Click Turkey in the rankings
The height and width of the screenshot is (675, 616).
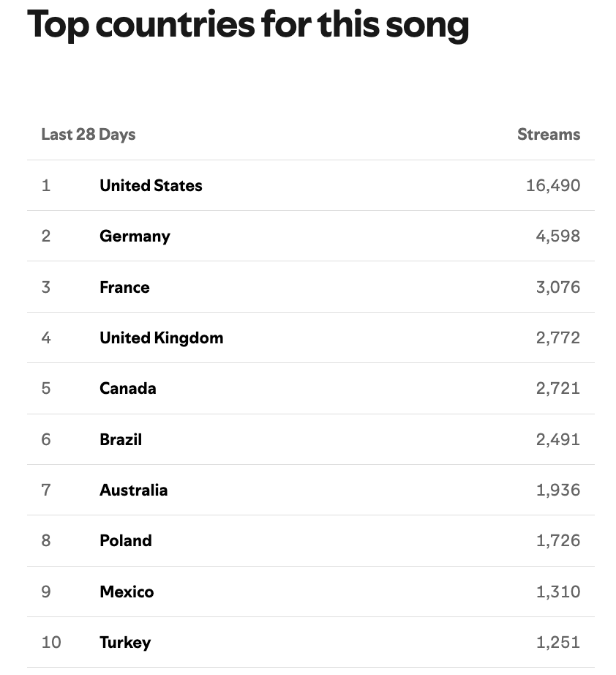(x=125, y=642)
